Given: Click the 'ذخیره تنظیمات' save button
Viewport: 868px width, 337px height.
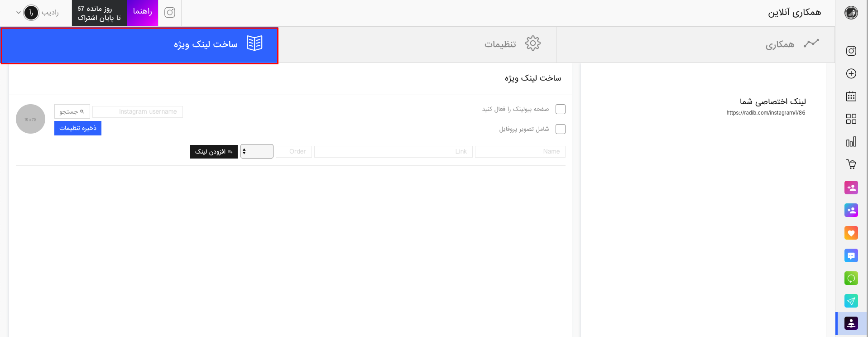Looking at the screenshot, I should click(78, 128).
